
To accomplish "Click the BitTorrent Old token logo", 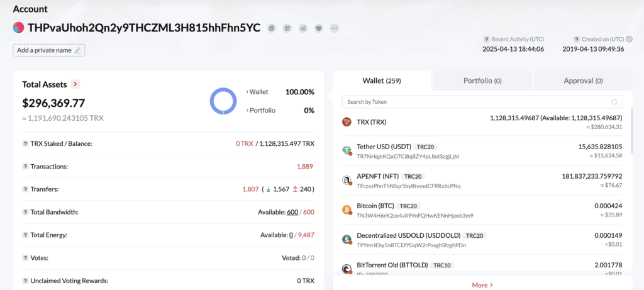I will (x=347, y=269).
